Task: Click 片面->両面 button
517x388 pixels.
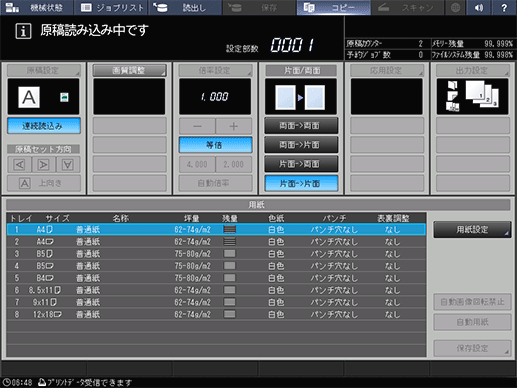Action: pos(301,164)
